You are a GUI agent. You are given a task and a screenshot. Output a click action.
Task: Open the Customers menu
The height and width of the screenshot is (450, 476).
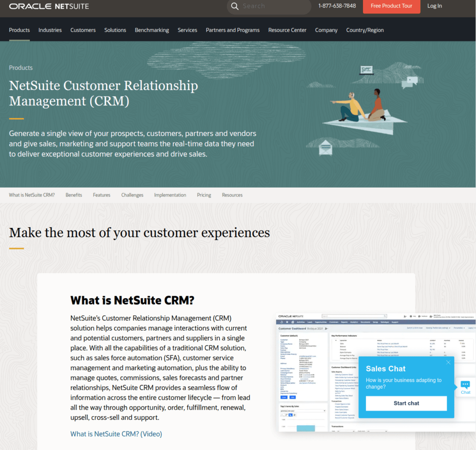[83, 30]
